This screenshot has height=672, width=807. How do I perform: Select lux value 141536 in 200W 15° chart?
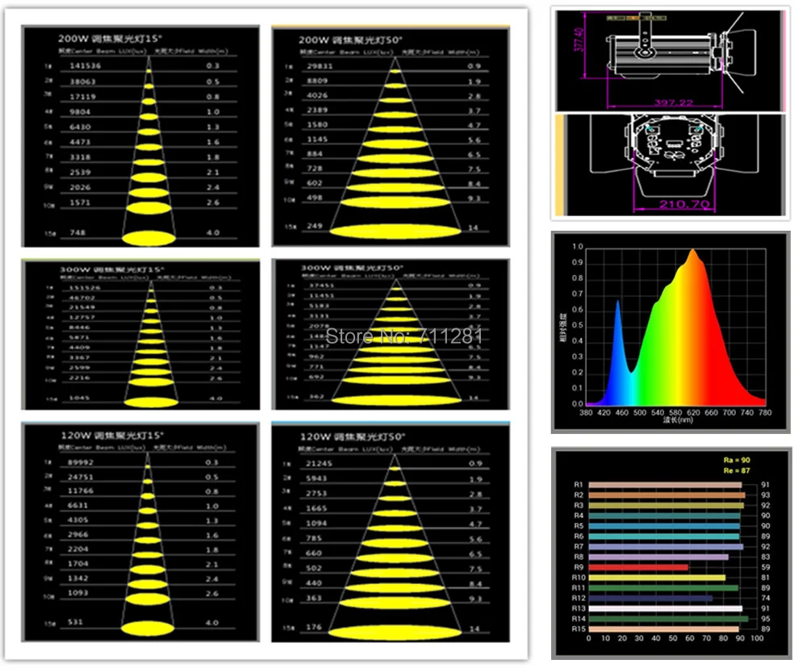click(86, 66)
